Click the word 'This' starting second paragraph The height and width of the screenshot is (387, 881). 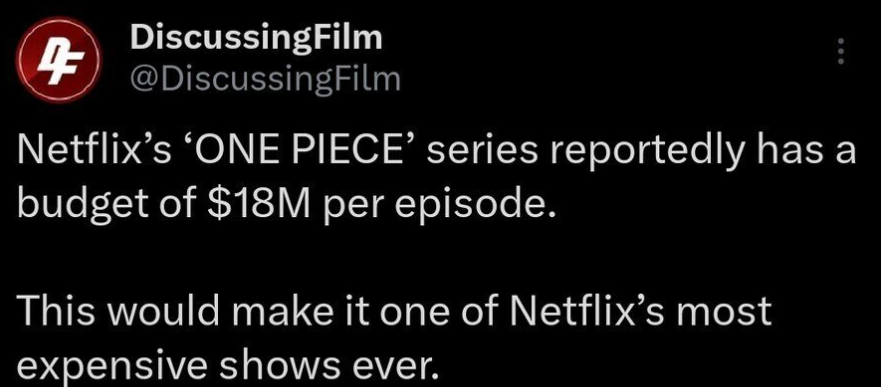[57, 312]
